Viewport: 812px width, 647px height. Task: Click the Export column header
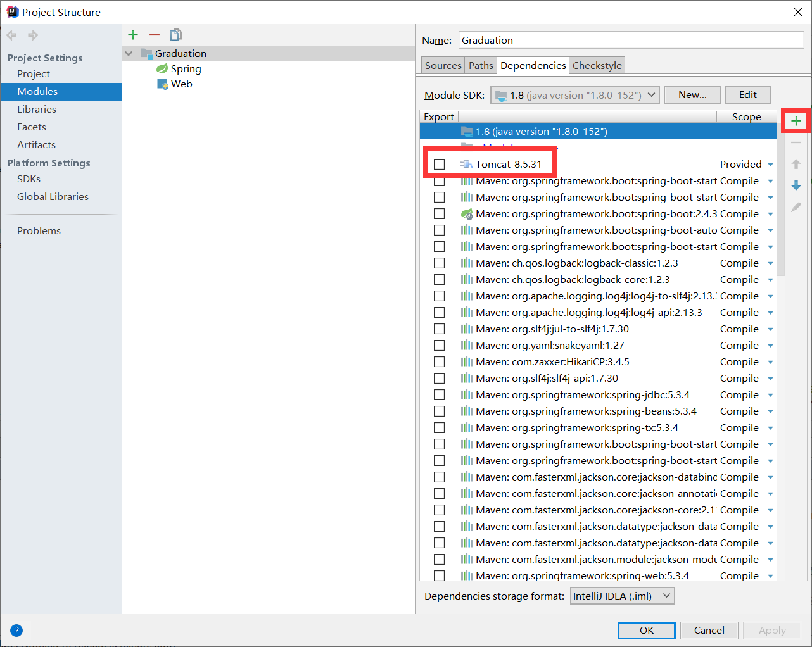(x=439, y=116)
